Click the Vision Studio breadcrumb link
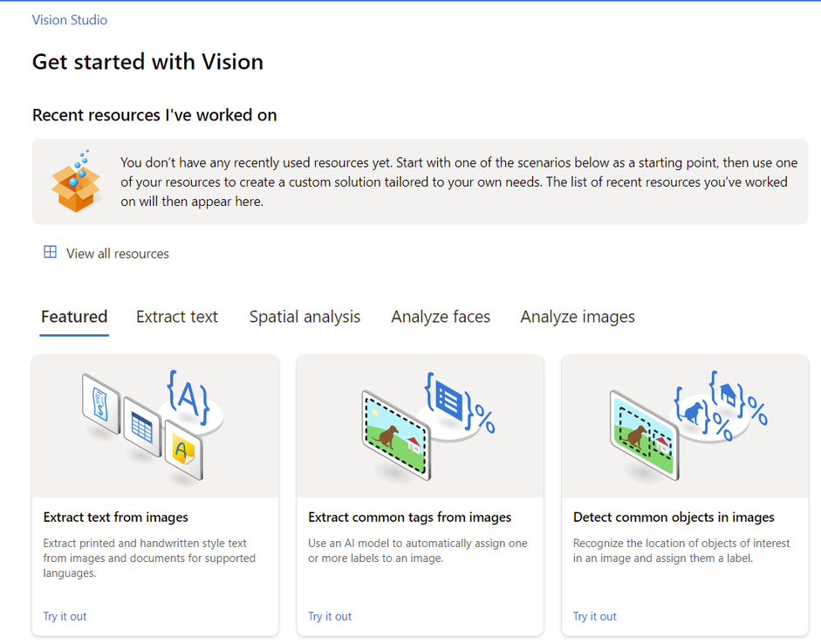Image resolution: width=821 pixels, height=644 pixels. click(x=70, y=19)
